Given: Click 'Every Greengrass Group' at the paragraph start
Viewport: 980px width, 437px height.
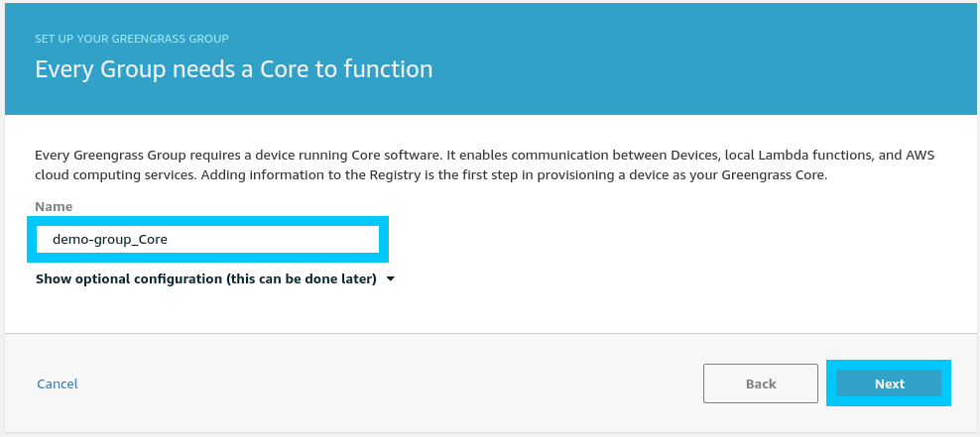Looking at the screenshot, I should point(106,157).
